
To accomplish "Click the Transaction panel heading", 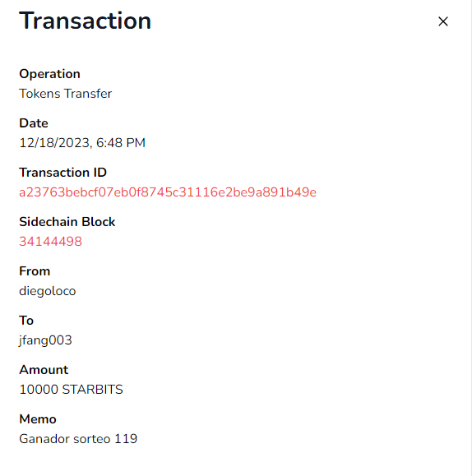I will click(85, 21).
